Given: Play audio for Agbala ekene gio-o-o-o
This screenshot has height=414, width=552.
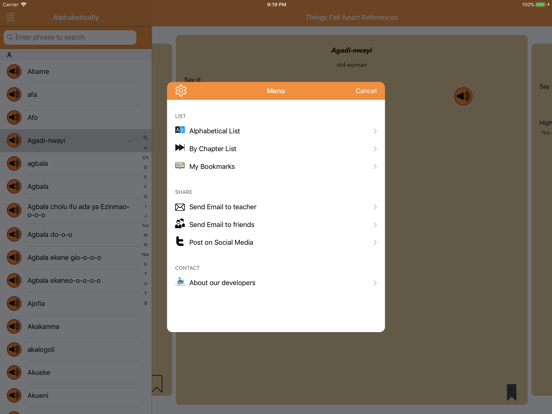Looking at the screenshot, I should [x=14, y=257].
